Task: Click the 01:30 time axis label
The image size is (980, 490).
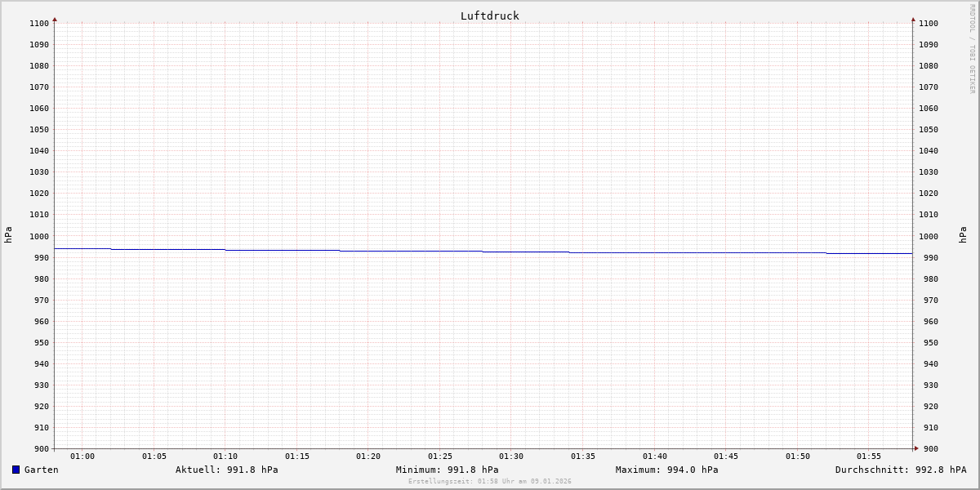Action: click(x=511, y=457)
